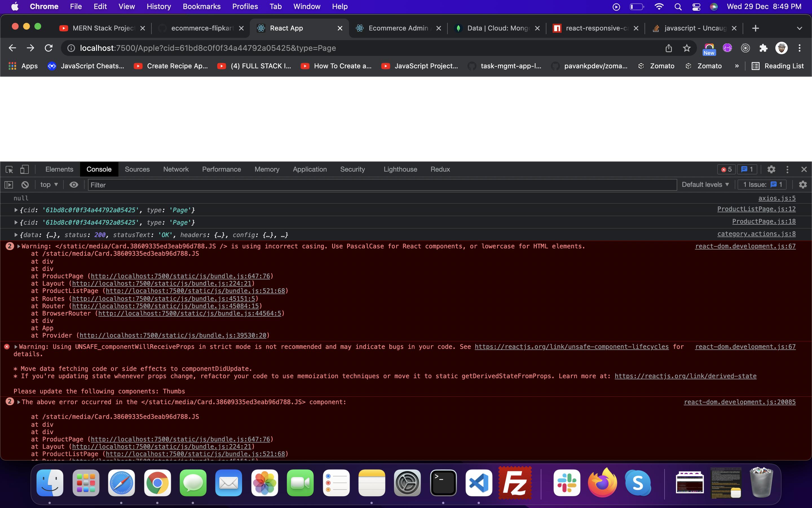Click the console Filter field
This screenshot has width=812, height=508.
coord(382,185)
